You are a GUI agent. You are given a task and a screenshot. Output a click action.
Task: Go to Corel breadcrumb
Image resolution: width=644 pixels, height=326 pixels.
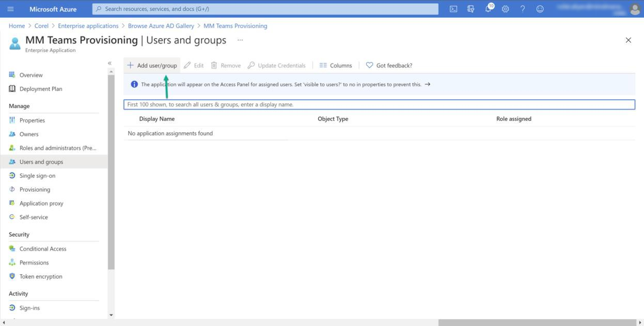point(41,26)
